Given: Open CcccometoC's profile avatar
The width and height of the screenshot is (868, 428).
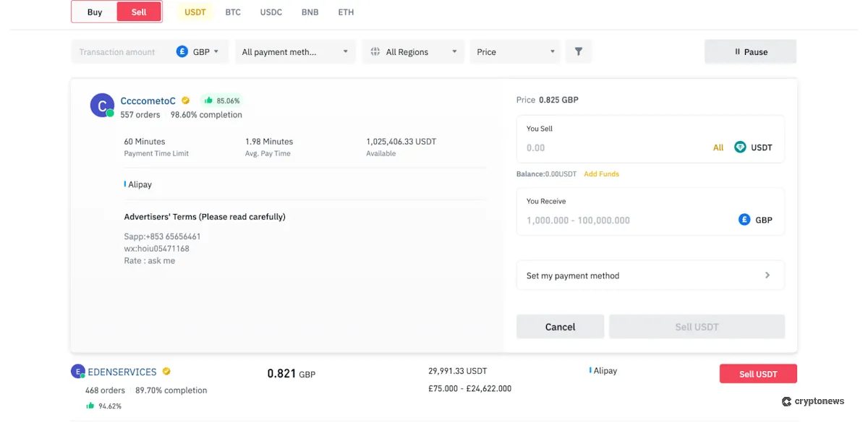Looking at the screenshot, I should 101,105.
